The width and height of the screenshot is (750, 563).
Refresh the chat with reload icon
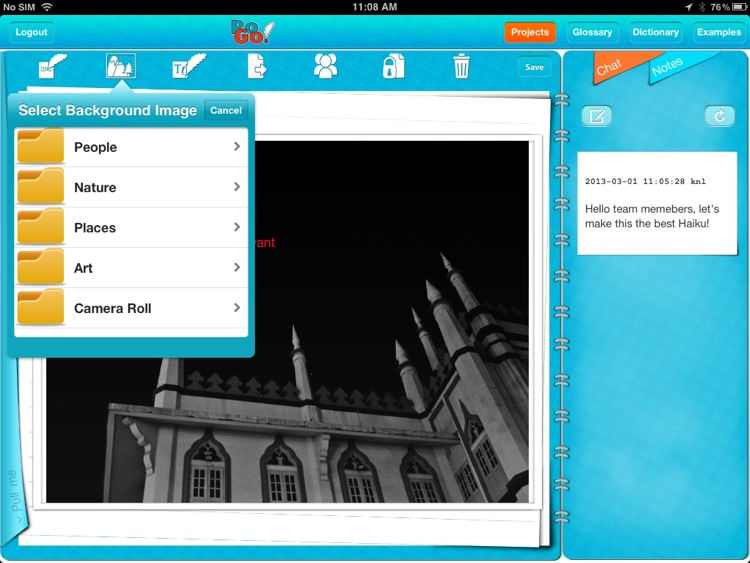click(719, 117)
